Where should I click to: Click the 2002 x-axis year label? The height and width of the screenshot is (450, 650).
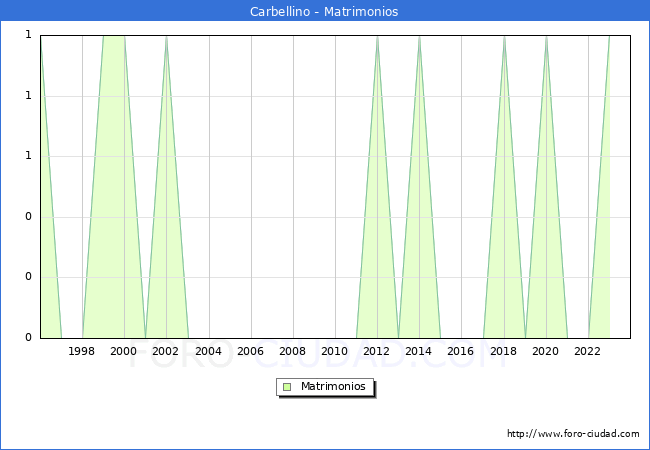(166, 351)
